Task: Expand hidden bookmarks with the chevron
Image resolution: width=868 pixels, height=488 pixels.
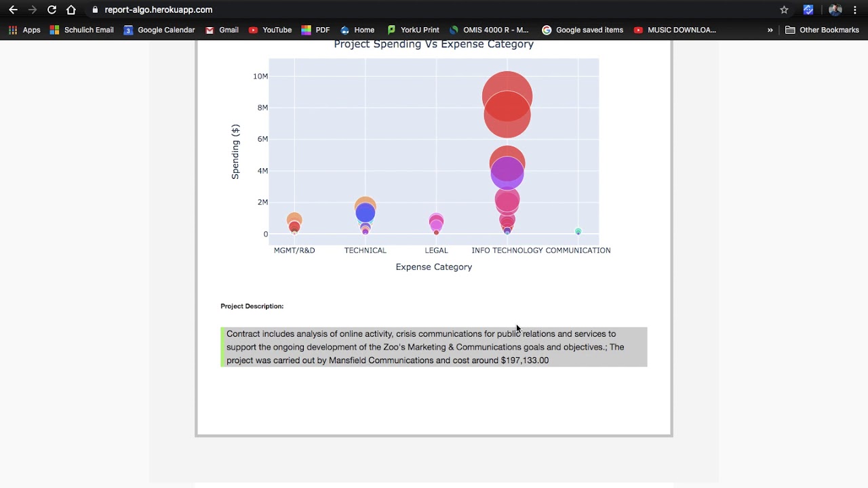Action: point(770,30)
